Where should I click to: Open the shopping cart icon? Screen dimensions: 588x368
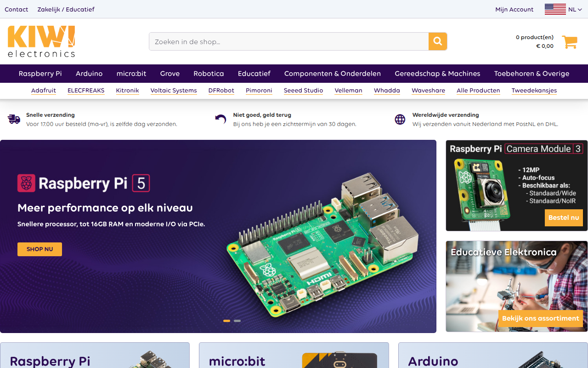570,42
